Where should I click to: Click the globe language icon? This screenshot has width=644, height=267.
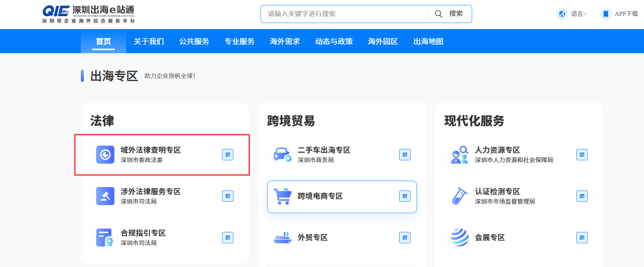[x=562, y=14]
